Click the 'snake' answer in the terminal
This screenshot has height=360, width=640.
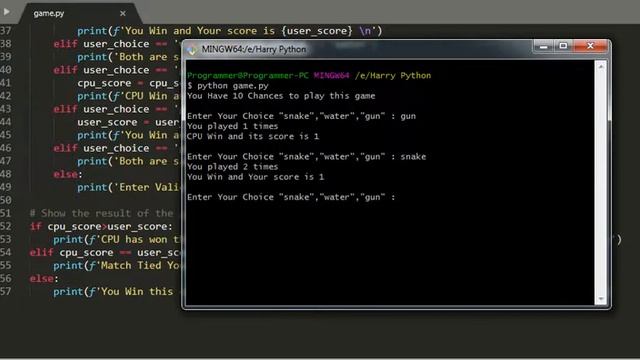pos(413,157)
